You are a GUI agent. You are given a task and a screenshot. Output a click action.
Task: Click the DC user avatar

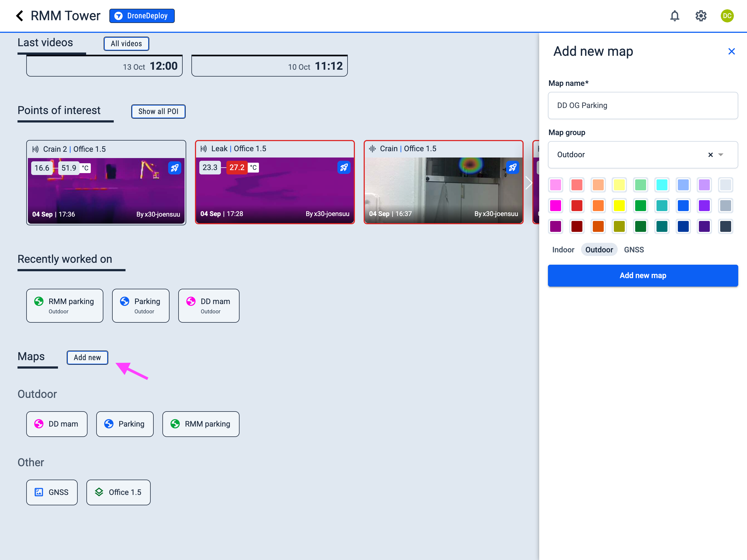[727, 16]
